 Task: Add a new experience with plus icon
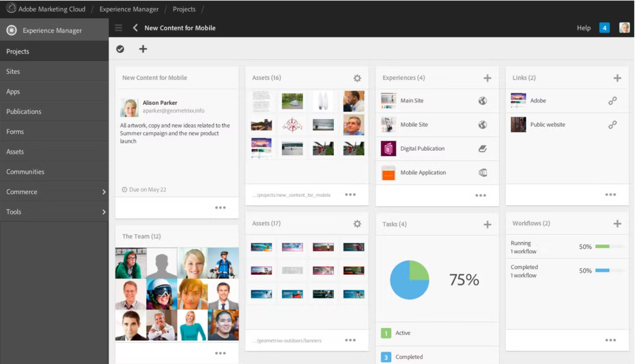click(487, 78)
